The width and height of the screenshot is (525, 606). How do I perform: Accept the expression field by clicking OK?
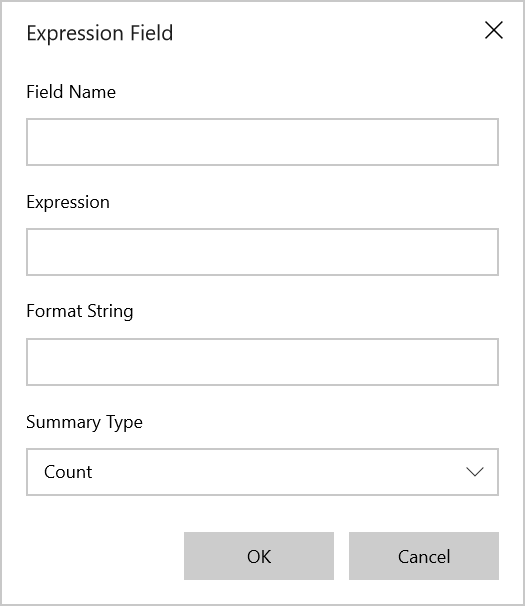pyautogui.click(x=259, y=556)
